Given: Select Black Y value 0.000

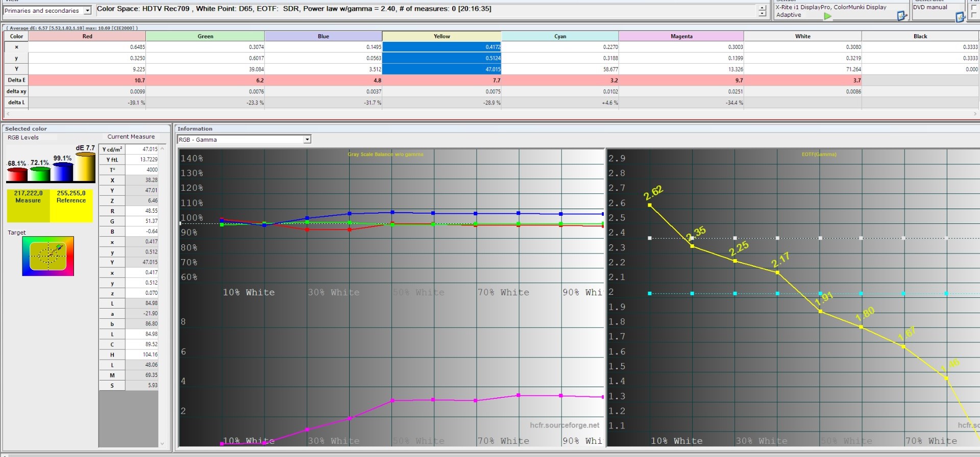Looking at the screenshot, I should click(x=920, y=69).
